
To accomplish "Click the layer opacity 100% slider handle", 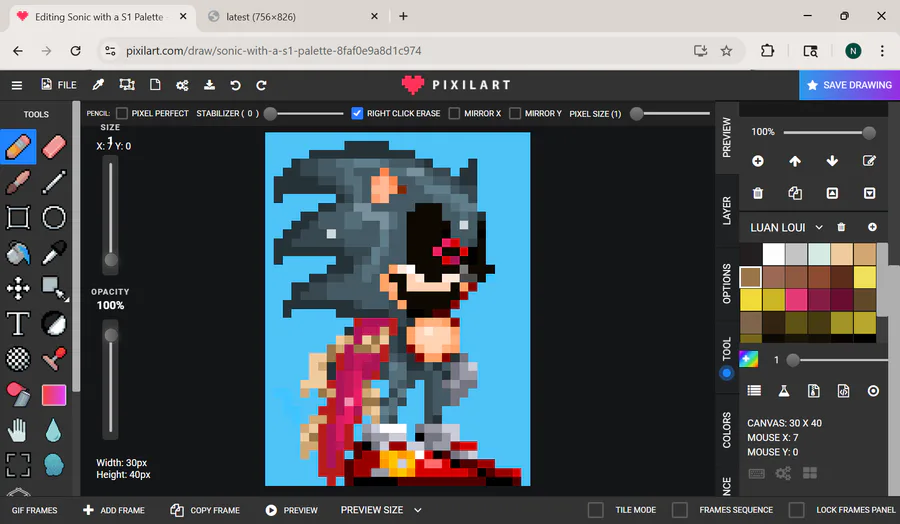I will pos(869,133).
